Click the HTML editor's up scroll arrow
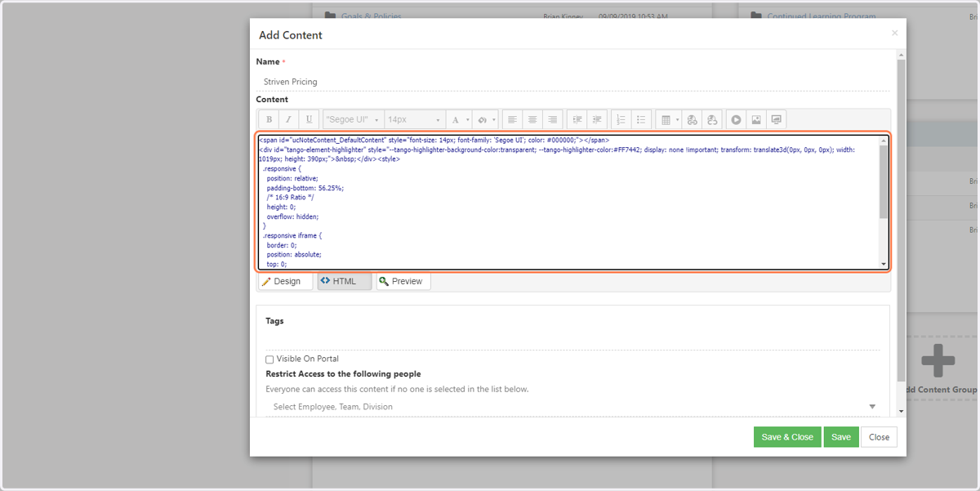980x491 pixels. click(884, 141)
